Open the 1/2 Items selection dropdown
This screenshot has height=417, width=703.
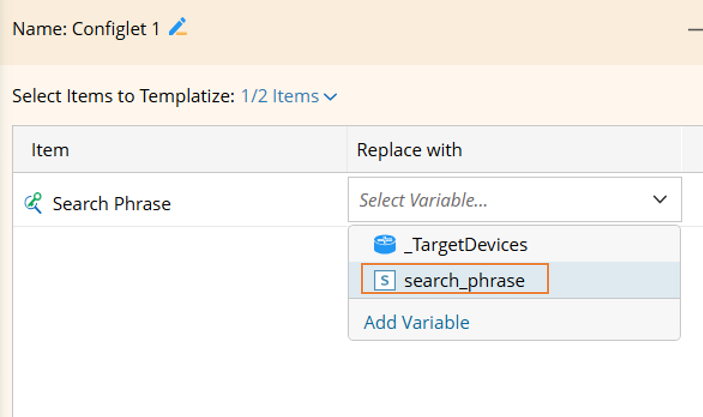pyautogui.click(x=280, y=97)
